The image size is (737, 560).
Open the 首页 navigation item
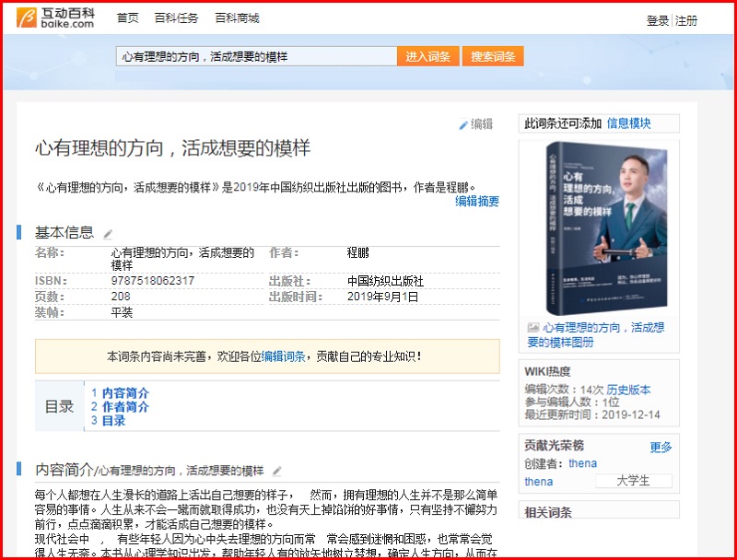[x=128, y=18]
